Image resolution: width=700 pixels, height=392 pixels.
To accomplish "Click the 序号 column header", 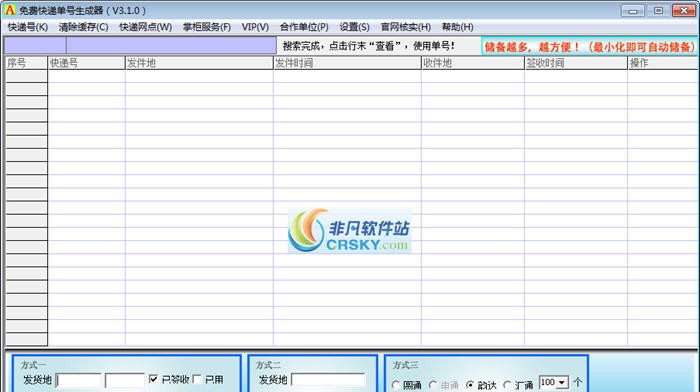I will click(x=26, y=63).
